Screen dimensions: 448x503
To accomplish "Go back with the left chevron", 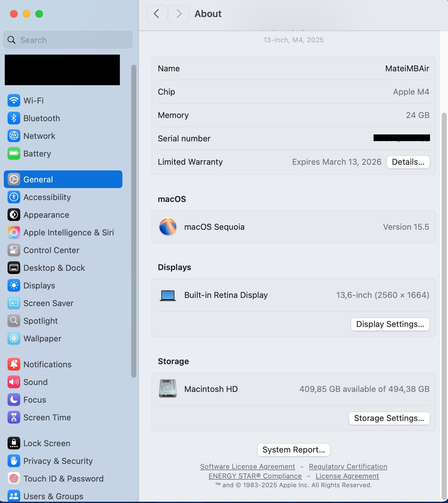I will pos(156,14).
